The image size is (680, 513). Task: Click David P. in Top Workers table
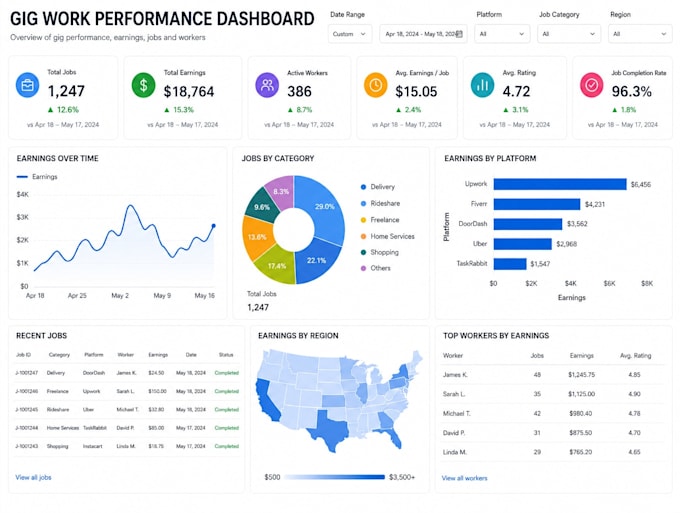click(x=454, y=433)
